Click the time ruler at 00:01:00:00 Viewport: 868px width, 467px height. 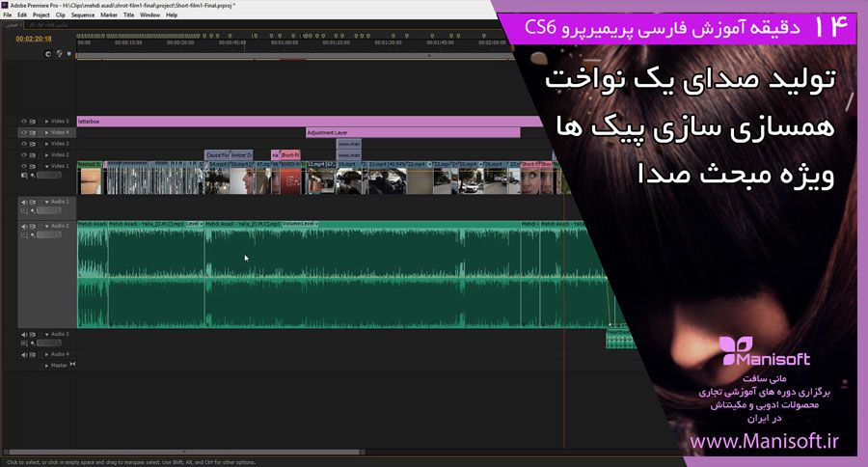(284, 42)
